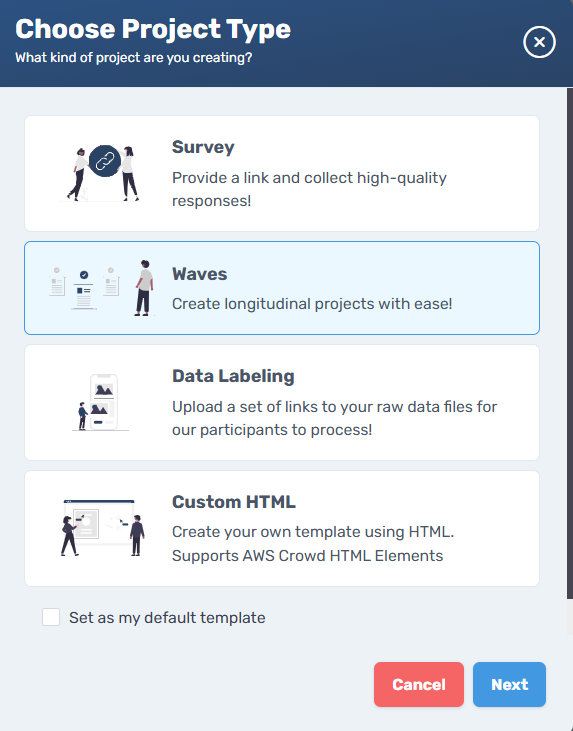
Task: Click the dialog's vertical scrollbar
Action: coord(569,343)
